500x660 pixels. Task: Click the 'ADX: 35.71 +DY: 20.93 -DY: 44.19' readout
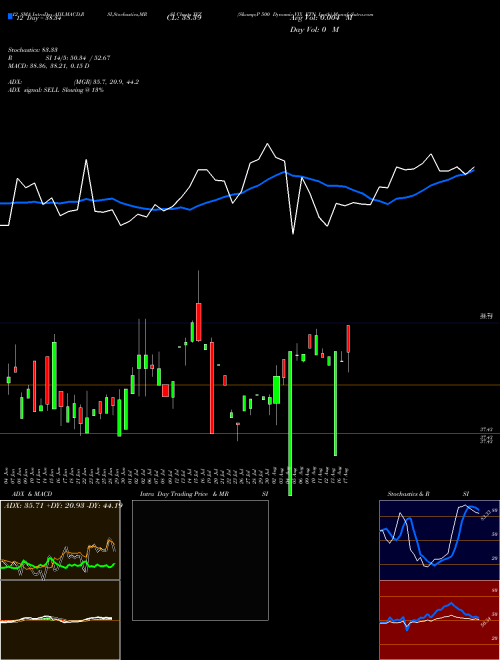tap(62, 505)
